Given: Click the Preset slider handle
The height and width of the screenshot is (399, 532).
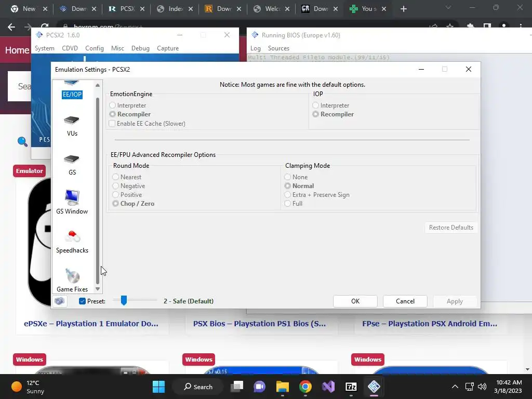Looking at the screenshot, I should pyautogui.click(x=124, y=300).
